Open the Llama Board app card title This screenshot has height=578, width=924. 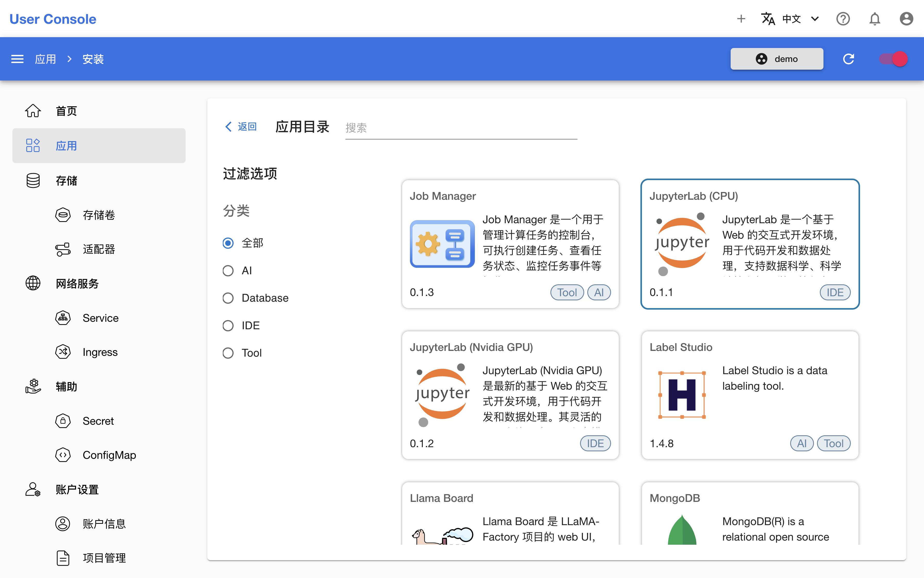441,498
